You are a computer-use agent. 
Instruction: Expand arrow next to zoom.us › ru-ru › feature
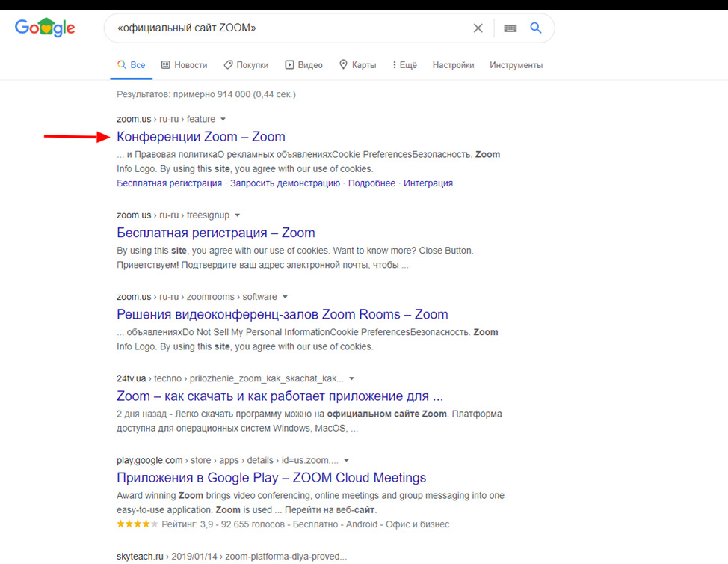coord(223,120)
